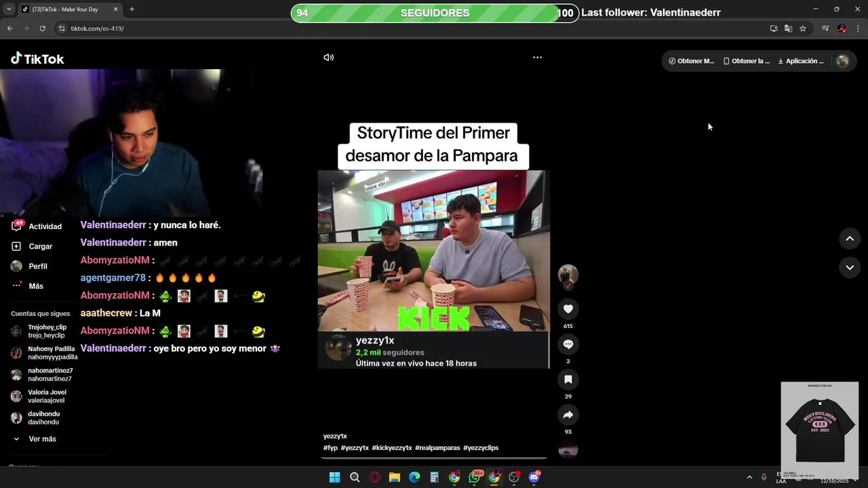Share the video with the arrow icon
868x488 pixels.
pos(568,415)
